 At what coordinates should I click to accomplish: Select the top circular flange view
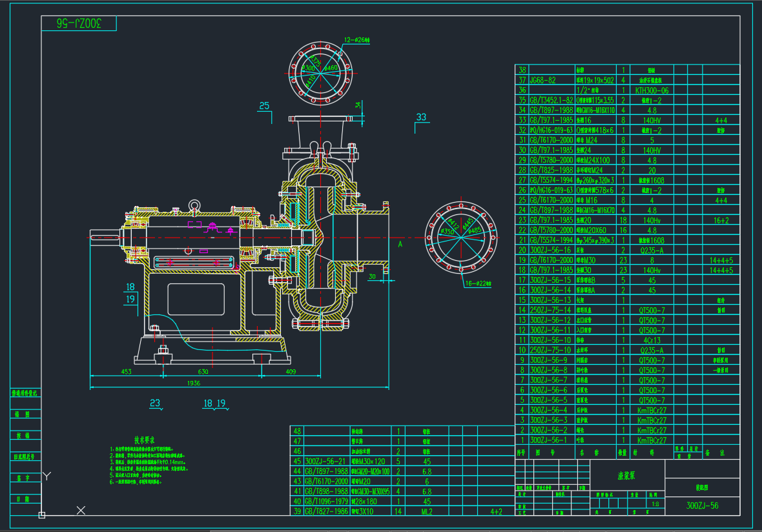click(321, 69)
